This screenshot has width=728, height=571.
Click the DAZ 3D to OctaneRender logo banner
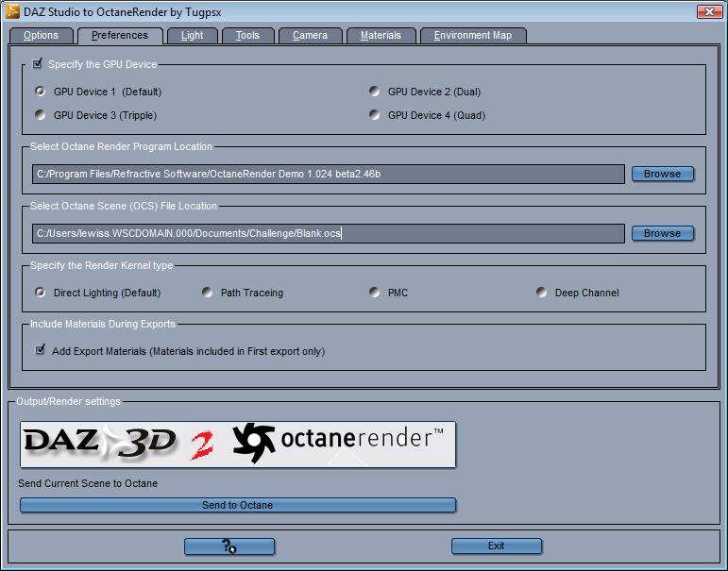point(238,445)
